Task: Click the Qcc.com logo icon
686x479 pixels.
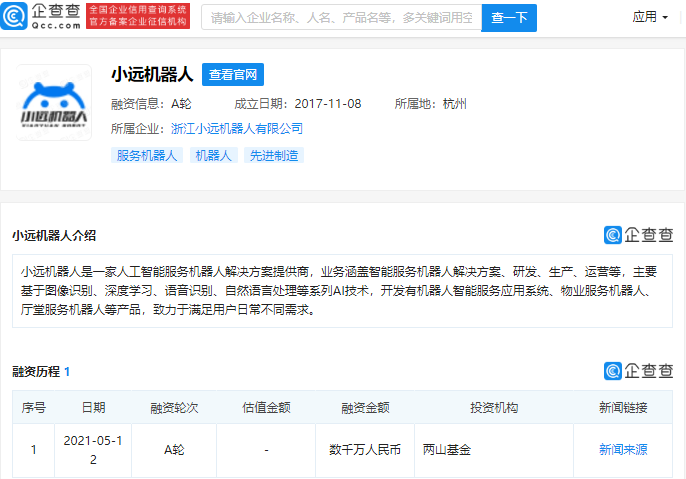Action: point(14,16)
